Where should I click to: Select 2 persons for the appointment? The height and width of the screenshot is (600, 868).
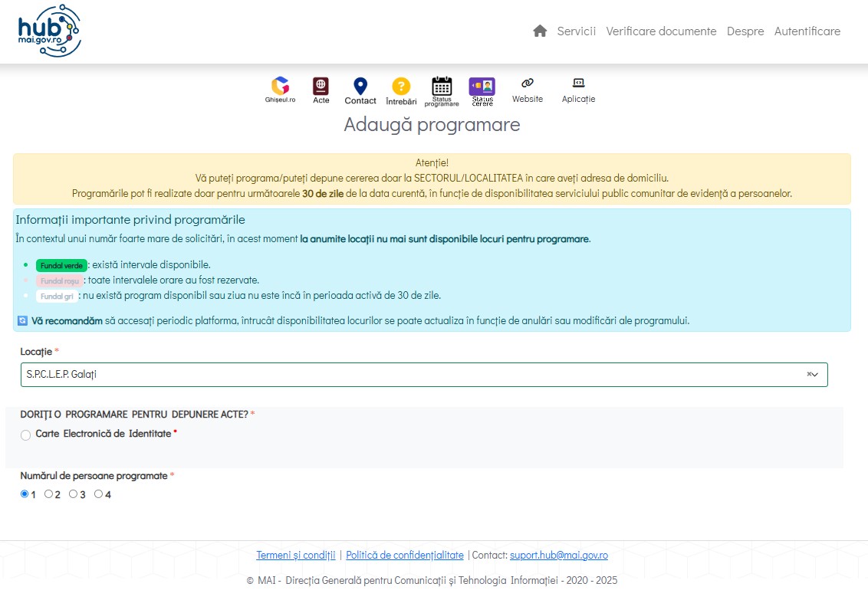coord(49,493)
